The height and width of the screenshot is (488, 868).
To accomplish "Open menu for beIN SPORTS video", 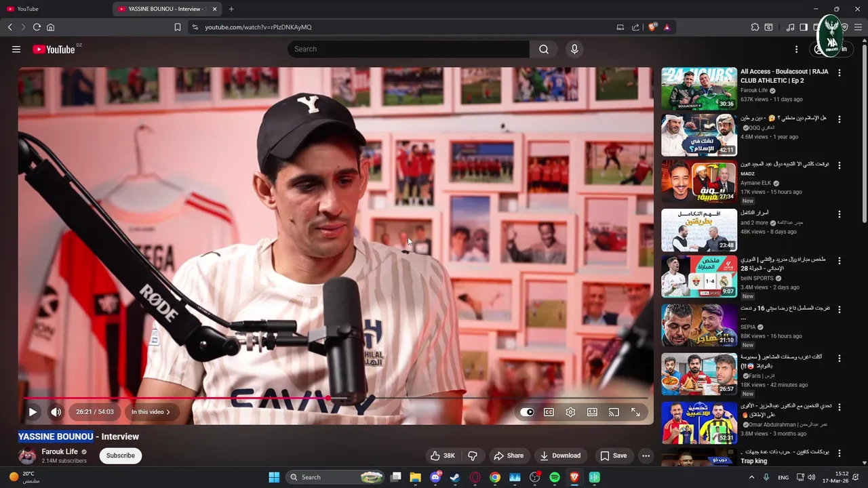I will pyautogui.click(x=840, y=260).
